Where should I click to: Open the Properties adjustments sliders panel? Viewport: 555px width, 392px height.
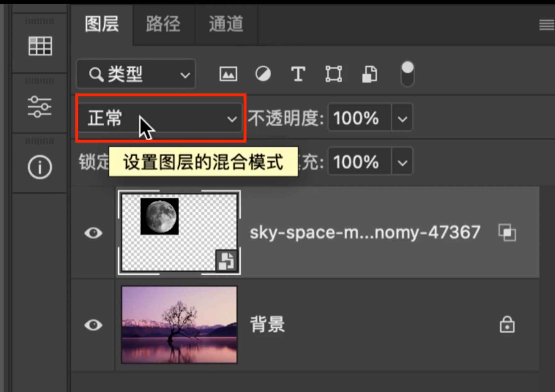[39, 107]
